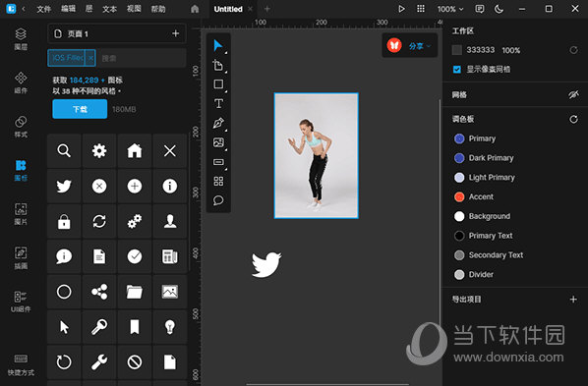This screenshot has width=588, height=386.
Task: Open the Layers panel in sidebar
Action: tap(21, 39)
